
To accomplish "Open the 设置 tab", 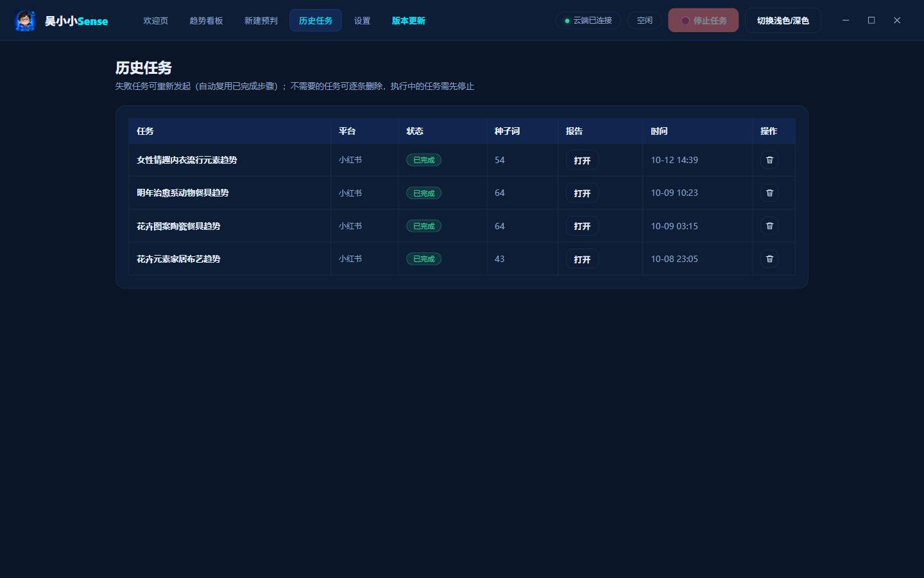I will point(362,21).
